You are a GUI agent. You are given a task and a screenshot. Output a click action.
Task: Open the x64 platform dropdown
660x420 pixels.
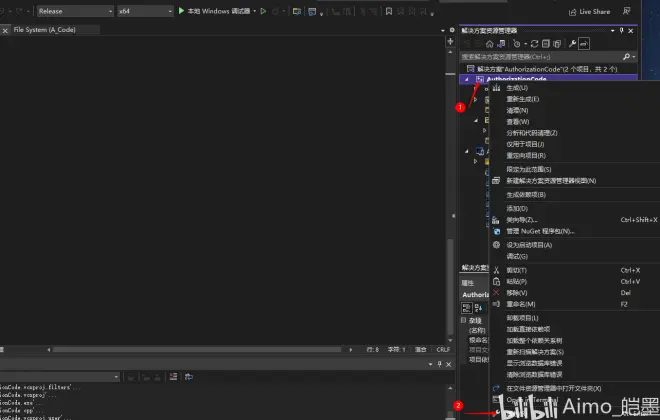pos(145,11)
